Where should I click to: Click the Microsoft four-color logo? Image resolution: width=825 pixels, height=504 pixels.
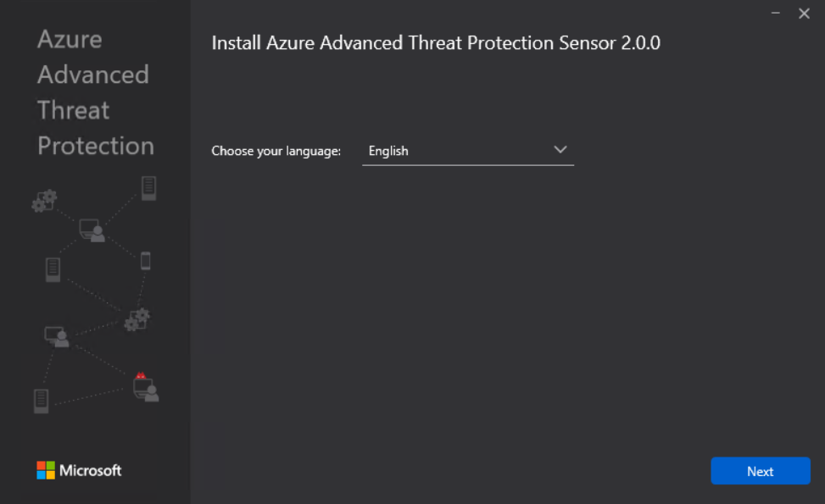coord(46,470)
